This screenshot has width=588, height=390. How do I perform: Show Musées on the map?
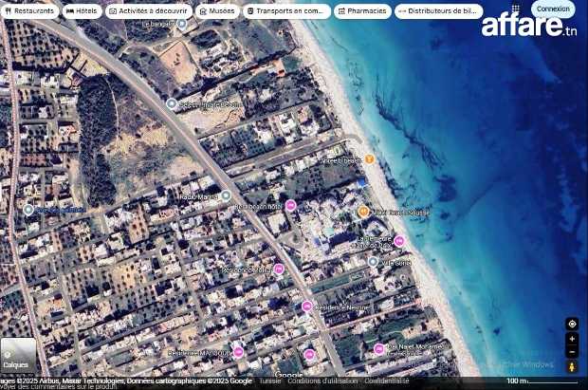pyautogui.click(x=217, y=11)
